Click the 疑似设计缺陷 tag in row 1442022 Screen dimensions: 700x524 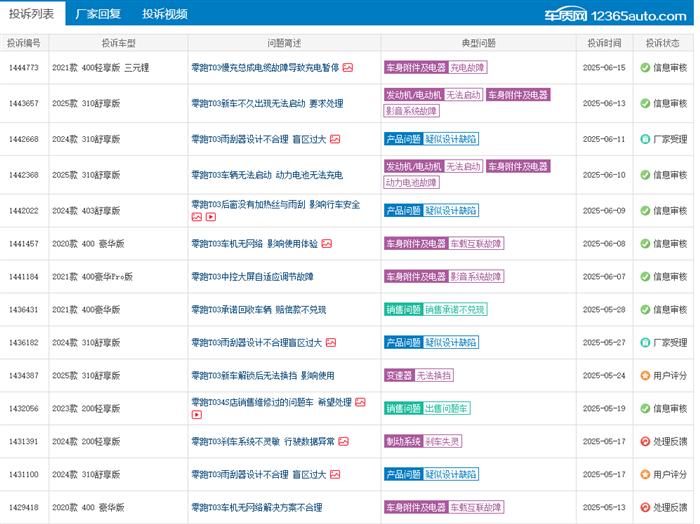coord(451,210)
